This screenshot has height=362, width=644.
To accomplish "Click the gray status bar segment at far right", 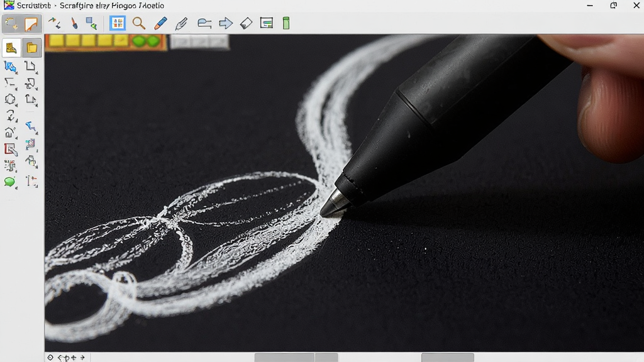I will coord(447,358).
